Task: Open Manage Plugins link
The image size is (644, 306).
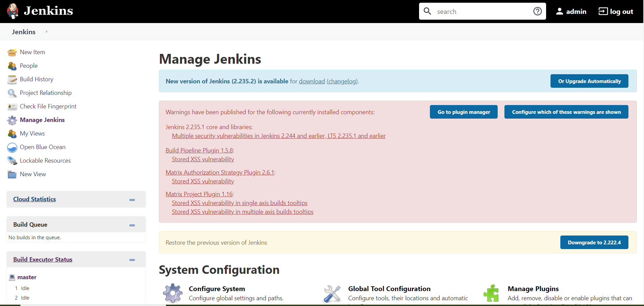Action: [533, 289]
